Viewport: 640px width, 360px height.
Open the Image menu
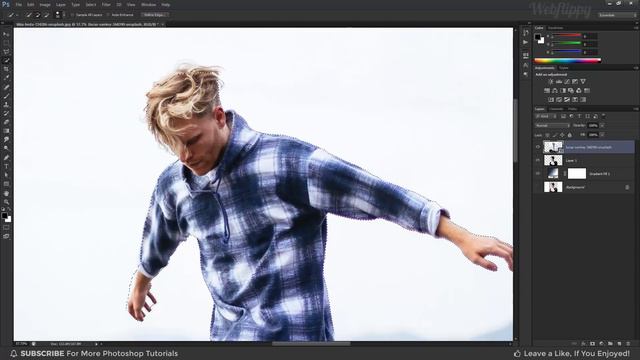click(45, 5)
